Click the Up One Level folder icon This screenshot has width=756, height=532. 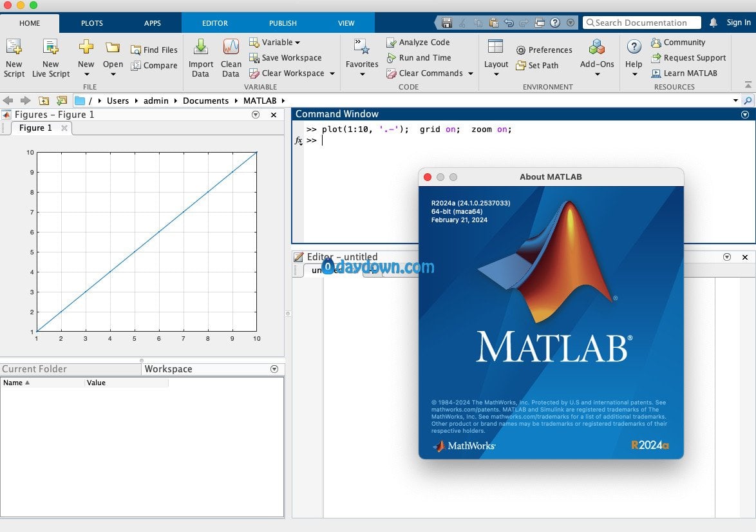pos(44,100)
